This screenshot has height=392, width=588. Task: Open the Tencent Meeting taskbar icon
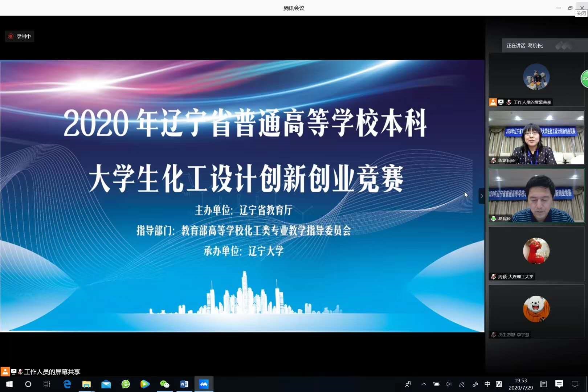(204, 384)
